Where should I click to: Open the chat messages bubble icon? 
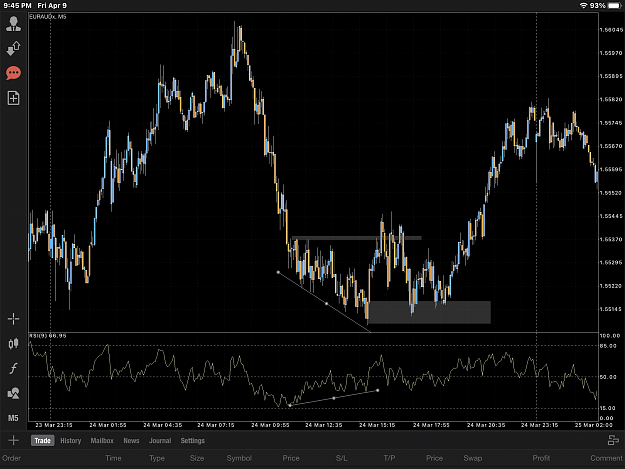click(13, 73)
